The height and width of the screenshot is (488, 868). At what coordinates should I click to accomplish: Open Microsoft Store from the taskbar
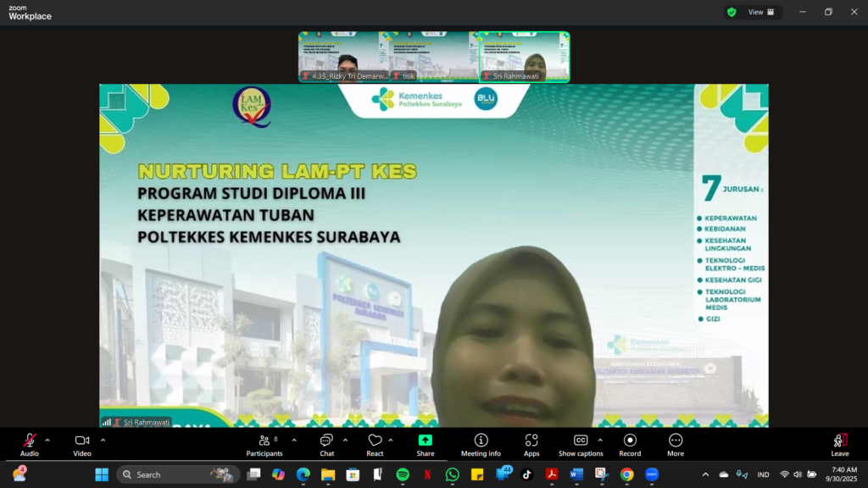(353, 474)
